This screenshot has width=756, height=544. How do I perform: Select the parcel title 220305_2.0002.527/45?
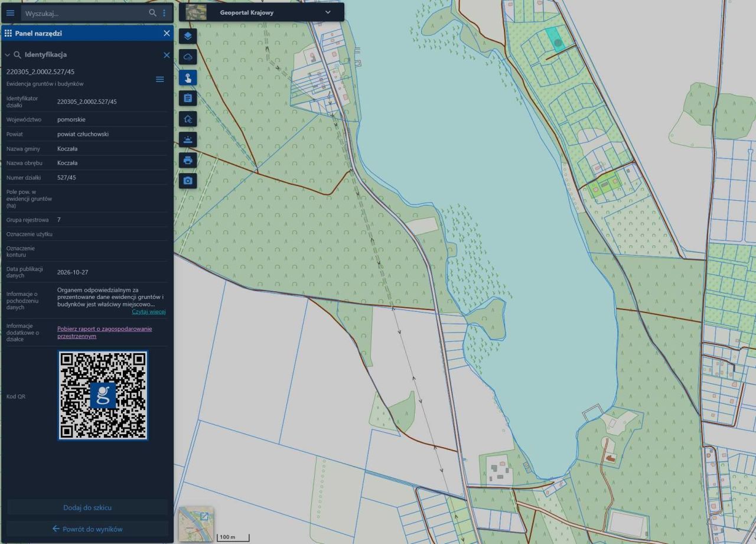pyautogui.click(x=40, y=71)
